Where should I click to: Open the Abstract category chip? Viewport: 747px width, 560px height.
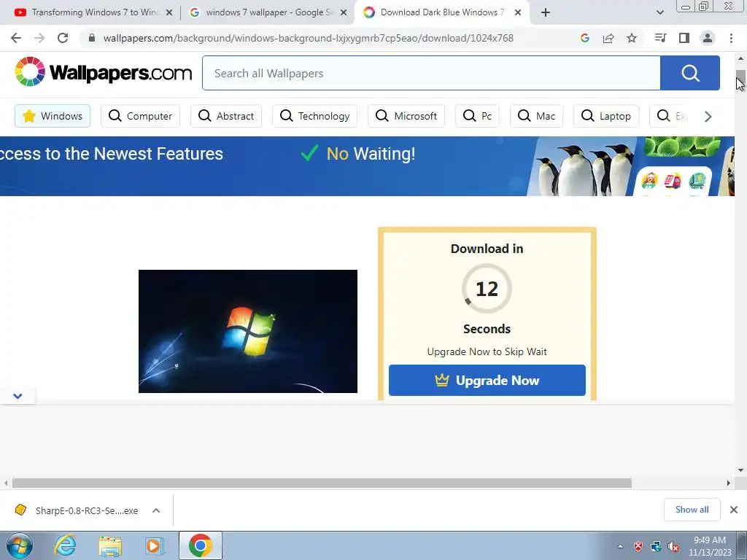coord(226,116)
